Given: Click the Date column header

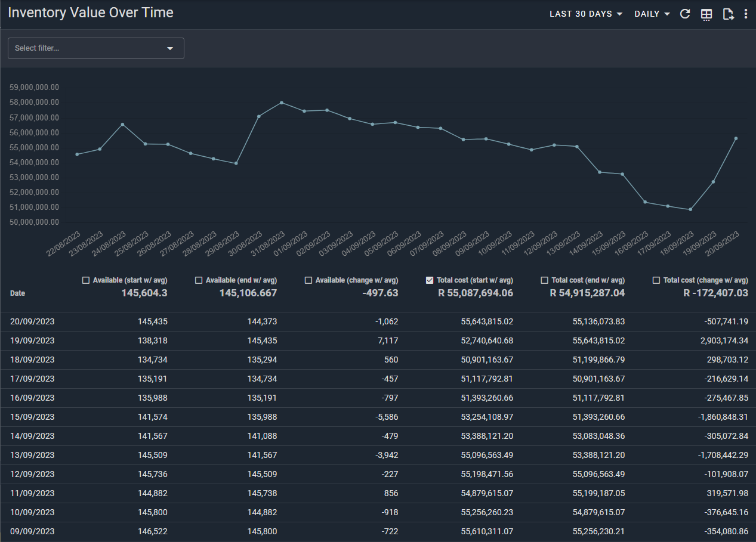Looking at the screenshot, I should click(x=18, y=293).
